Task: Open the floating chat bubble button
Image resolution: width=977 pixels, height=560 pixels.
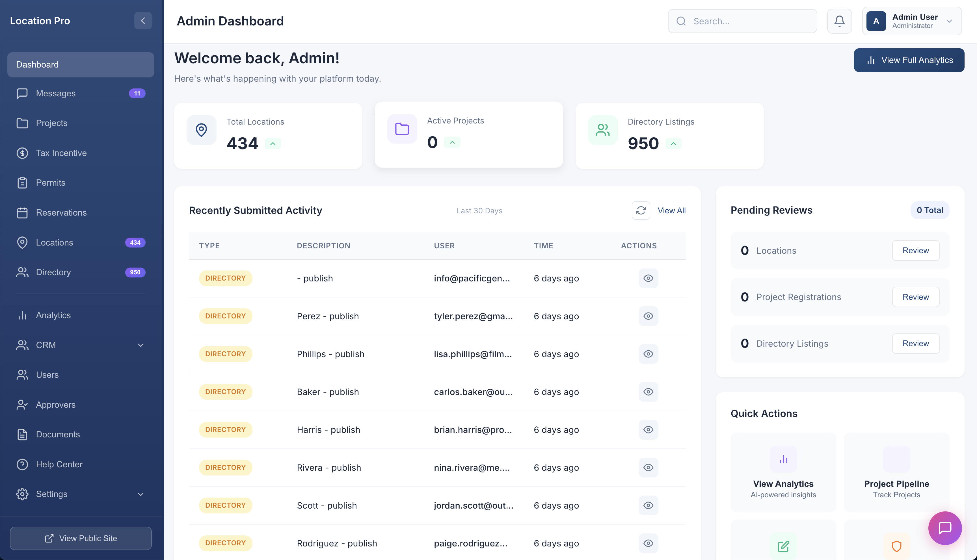Action: pos(945,528)
